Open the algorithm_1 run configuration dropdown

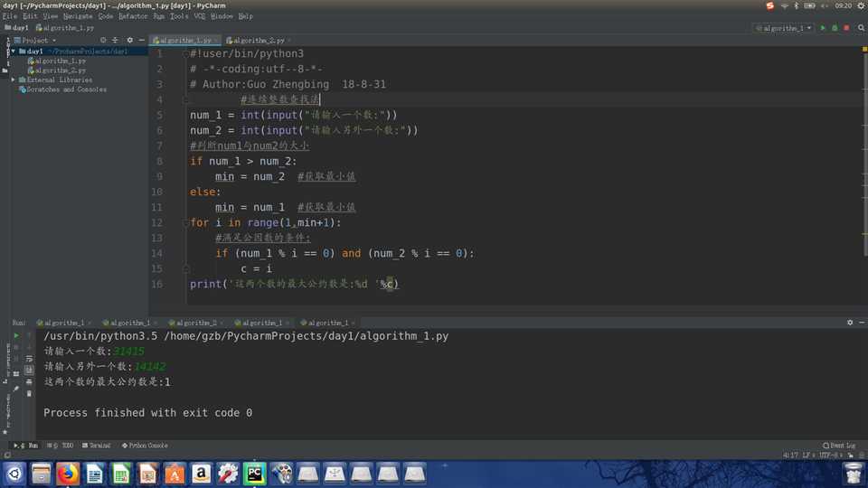783,28
